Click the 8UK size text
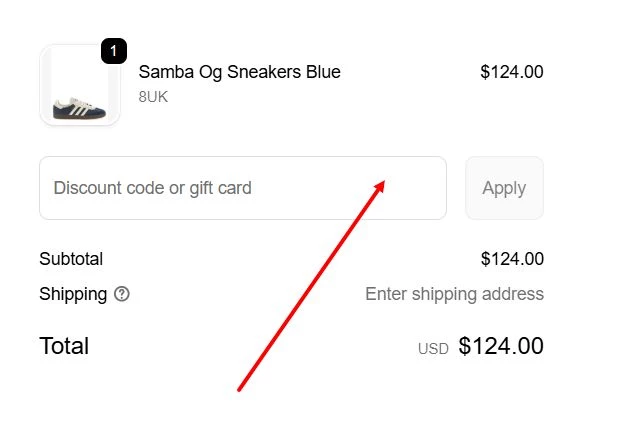Viewport: 625px width, 440px height. (154, 96)
